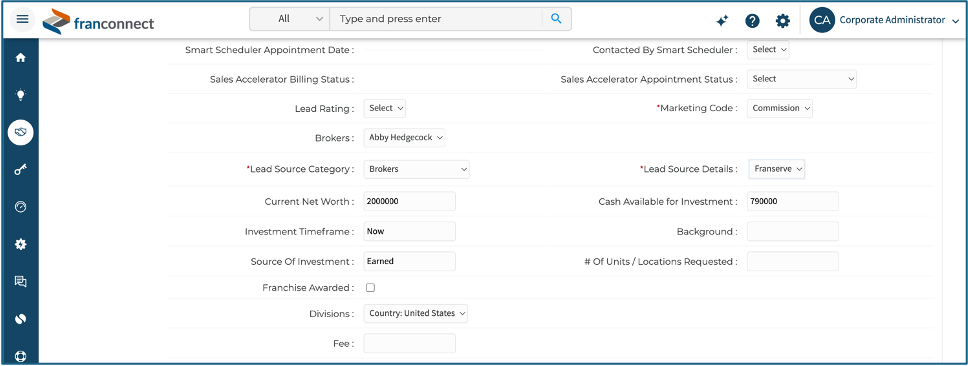Toggle the Franchise Awarded checkbox
This screenshot has height=366, width=968.
click(x=370, y=288)
